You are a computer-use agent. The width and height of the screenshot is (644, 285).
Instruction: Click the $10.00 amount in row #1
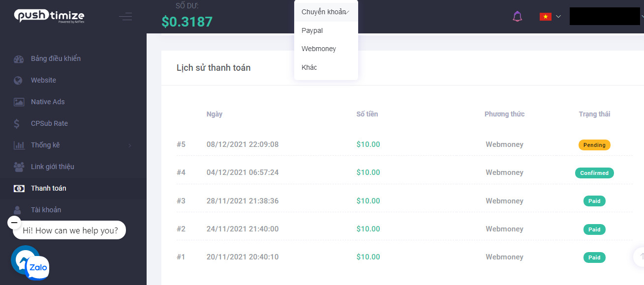tap(368, 257)
